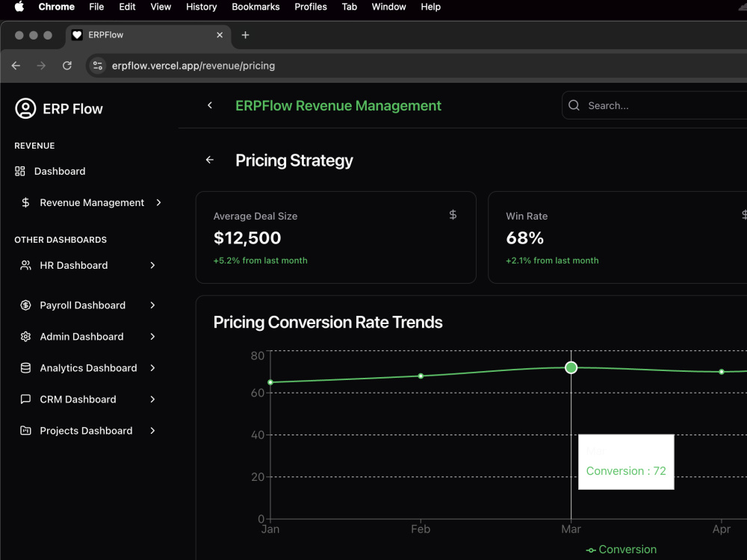Reload the page with the refresh icon
The image size is (747, 560).
(67, 66)
